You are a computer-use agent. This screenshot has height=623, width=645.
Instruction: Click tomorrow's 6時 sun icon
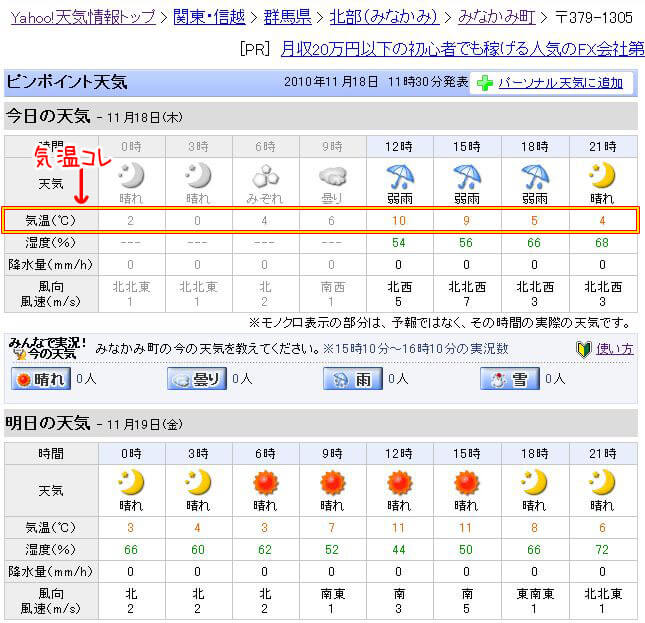click(265, 483)
